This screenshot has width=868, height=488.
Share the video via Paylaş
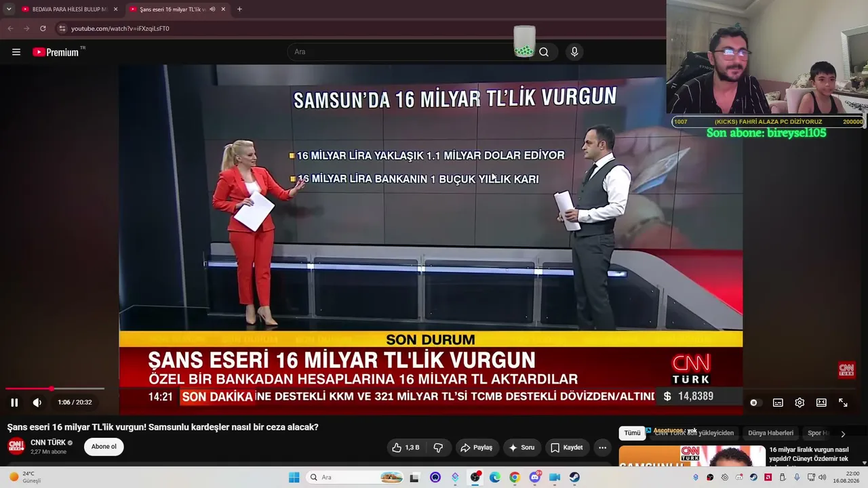[476, 447]
